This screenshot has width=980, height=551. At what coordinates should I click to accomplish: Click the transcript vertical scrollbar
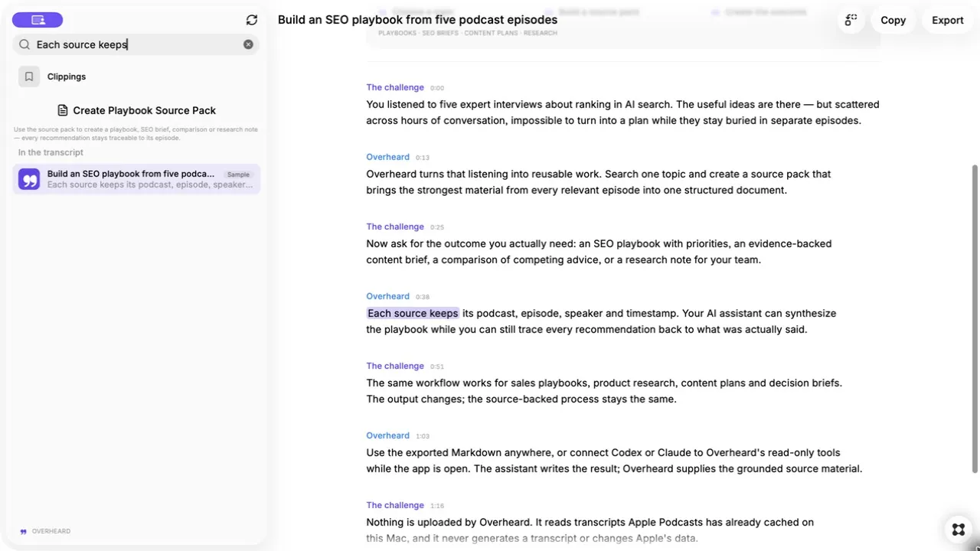click(x=975, y=318)
